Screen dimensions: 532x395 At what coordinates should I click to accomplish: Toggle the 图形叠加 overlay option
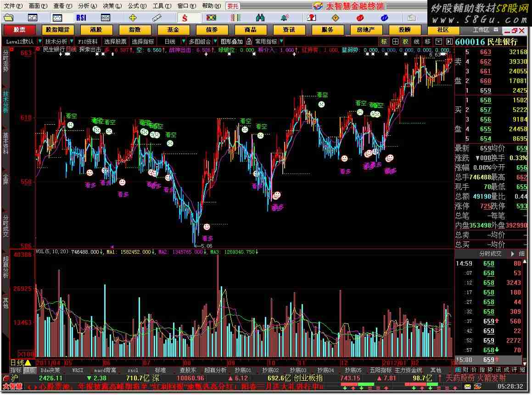click(x=232, y=42)
